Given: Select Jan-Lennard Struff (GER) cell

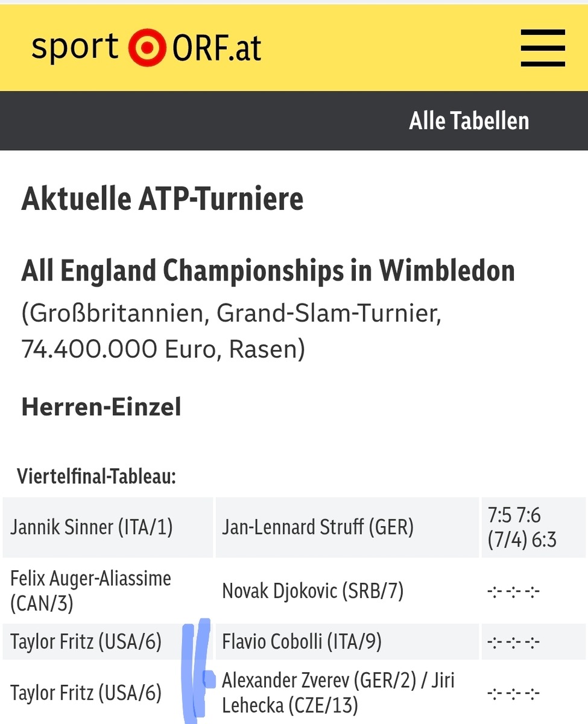Looking at the screenshot, I should [x=347, y=527].
